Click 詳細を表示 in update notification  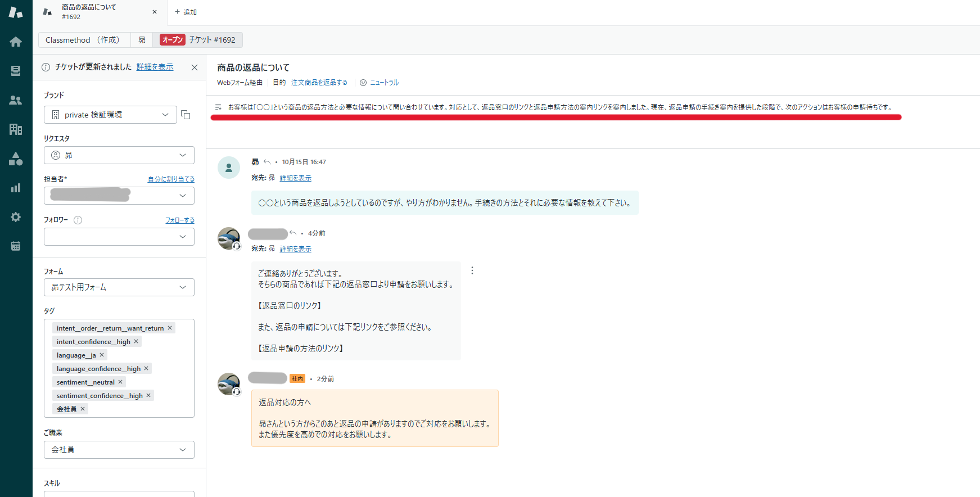(155, 67)
